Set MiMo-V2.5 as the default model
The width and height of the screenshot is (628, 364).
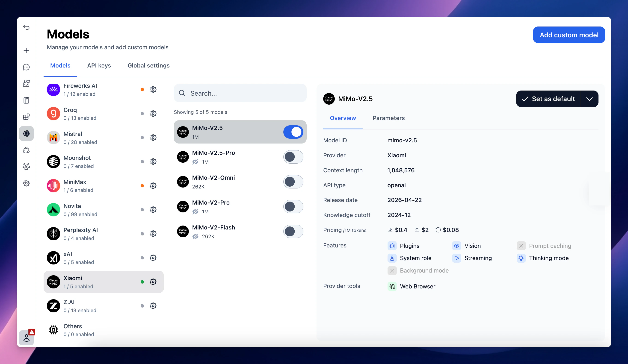click(548, 99)
